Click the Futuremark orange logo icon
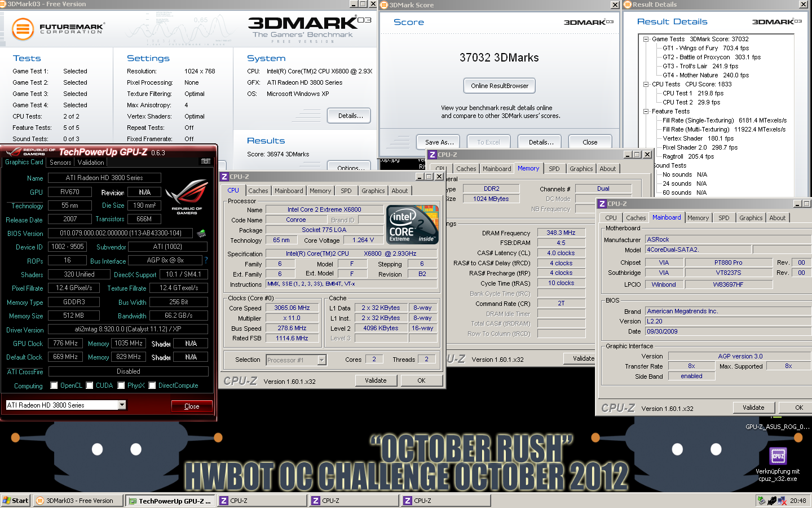The height and width of the screenshot is (508, 812). click(23, 29)
